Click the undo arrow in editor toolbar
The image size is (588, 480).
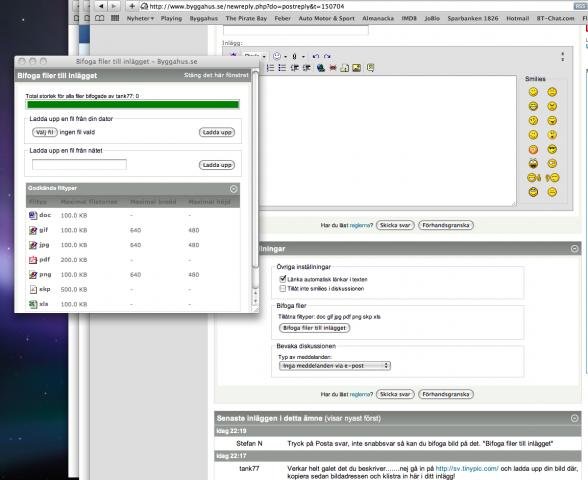coord(315,57)
